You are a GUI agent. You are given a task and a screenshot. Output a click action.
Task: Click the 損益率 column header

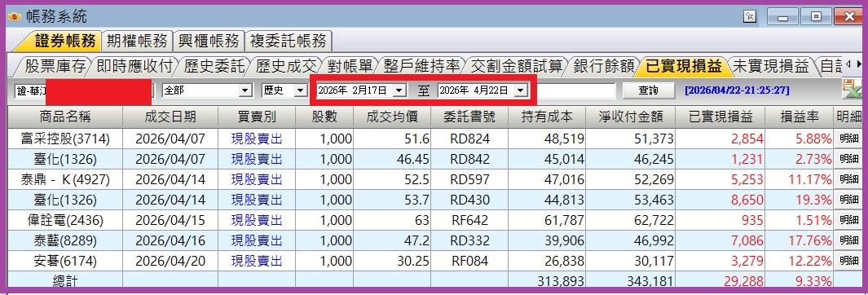click(799, 117)
